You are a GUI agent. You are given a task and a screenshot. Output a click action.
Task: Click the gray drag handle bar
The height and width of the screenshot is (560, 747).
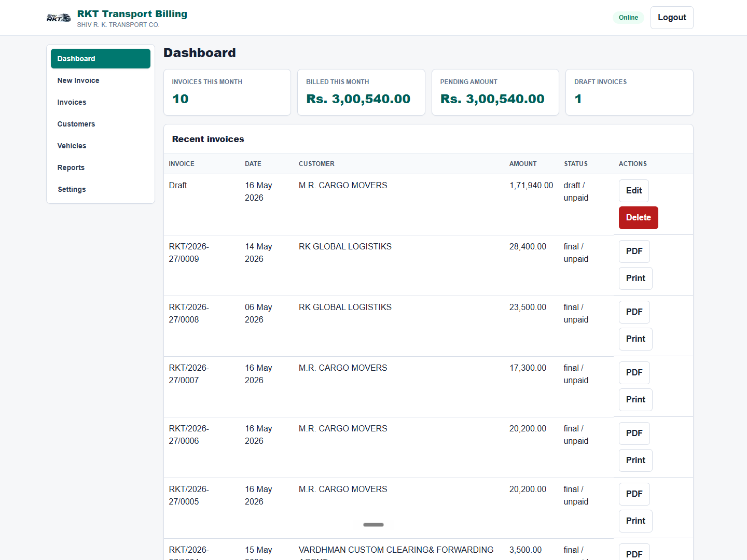374,525
